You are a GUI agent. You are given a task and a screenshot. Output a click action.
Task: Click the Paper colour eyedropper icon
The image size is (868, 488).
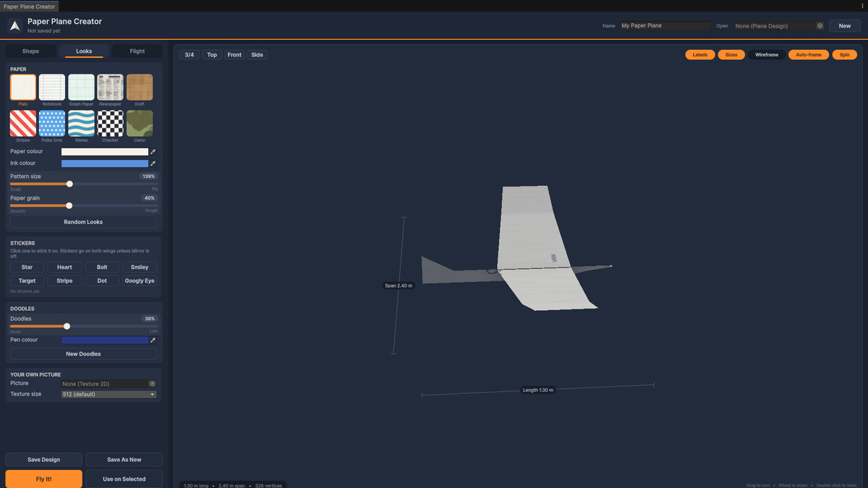[x=153, y=152]
